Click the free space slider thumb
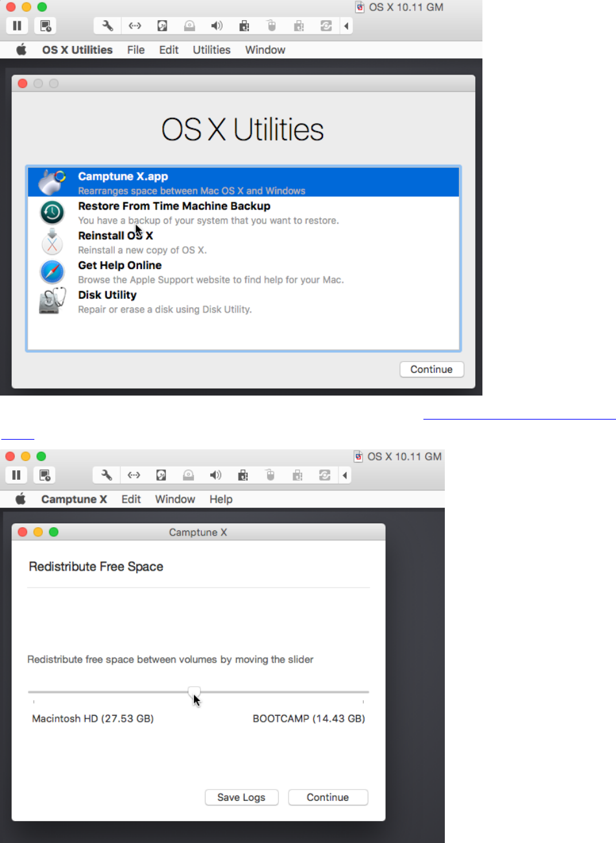 [195, 693]
